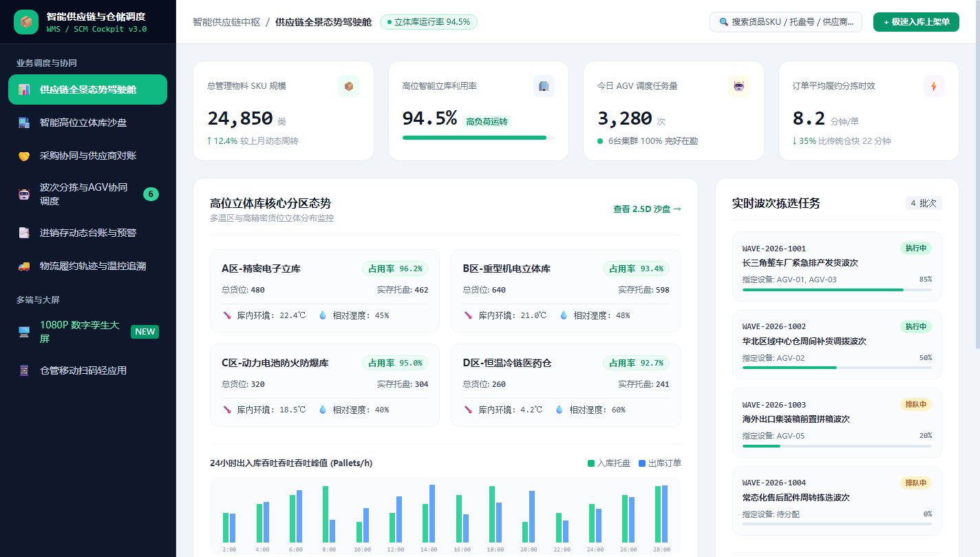The image size is (980, 557).
Task: Click the WAVE-2026-1001 progress bar at 85%
Action: click(837, 290)
